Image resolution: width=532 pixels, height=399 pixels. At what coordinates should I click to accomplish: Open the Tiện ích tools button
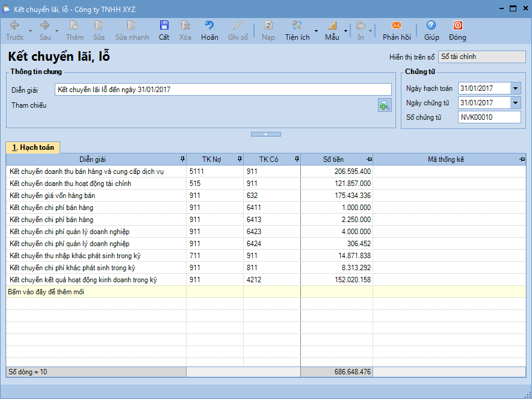click(x=297, y=30)
